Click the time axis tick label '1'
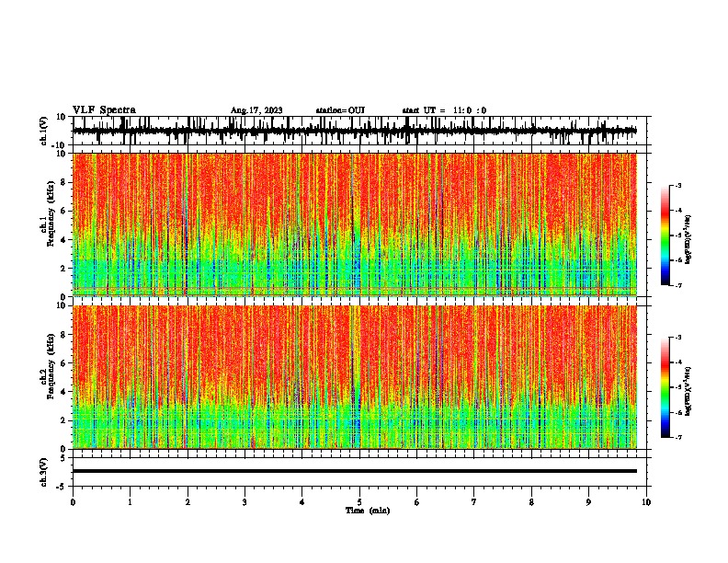This screenshot has width=728, height=563. click(x=131, y=502)
